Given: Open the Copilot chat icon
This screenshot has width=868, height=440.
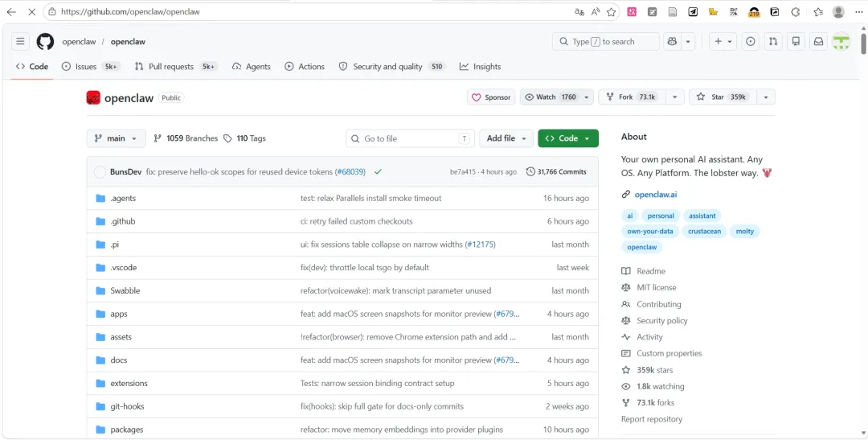Looking at the screenshot, I should (672, 42).
